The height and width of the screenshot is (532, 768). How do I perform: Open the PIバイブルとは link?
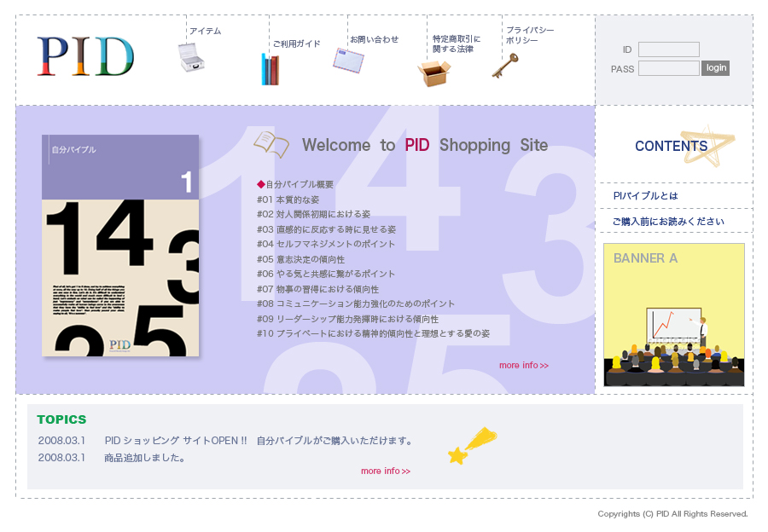click(x=645, y=196)
